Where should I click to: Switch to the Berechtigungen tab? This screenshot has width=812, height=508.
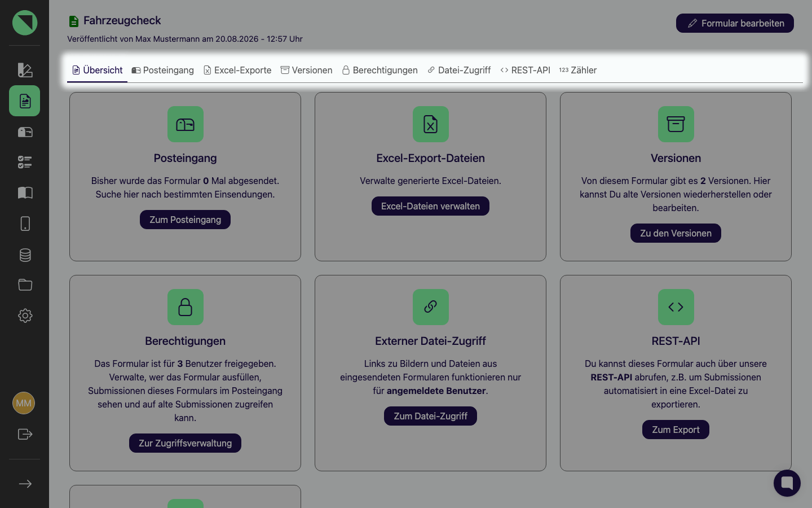pyautogui.click(x=380, y=70)
